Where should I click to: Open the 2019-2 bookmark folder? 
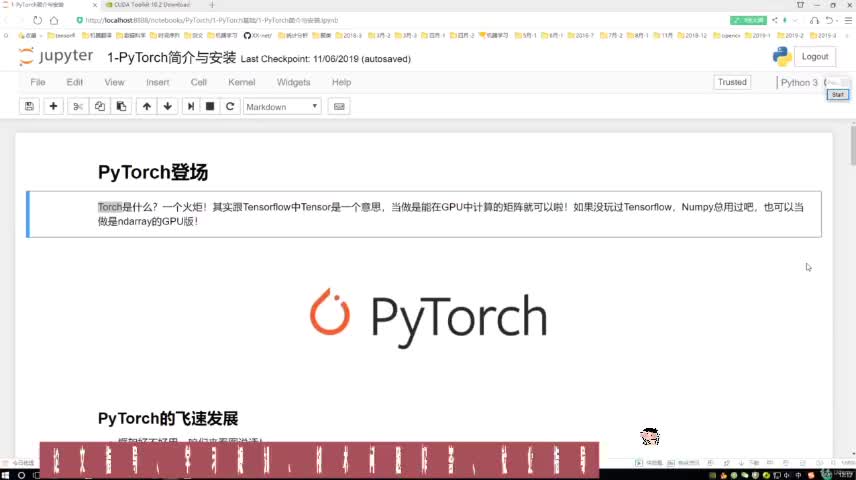pos(790,35)
